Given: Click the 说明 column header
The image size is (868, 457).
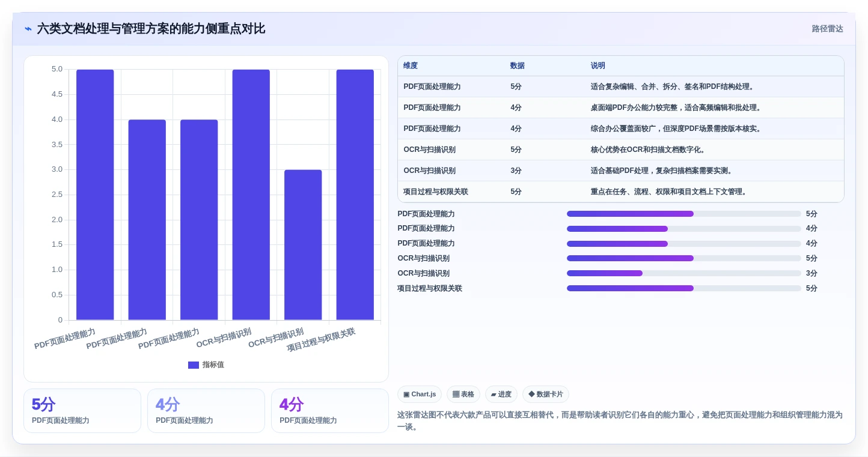Looking at the screenshot, I should point(598,66).
